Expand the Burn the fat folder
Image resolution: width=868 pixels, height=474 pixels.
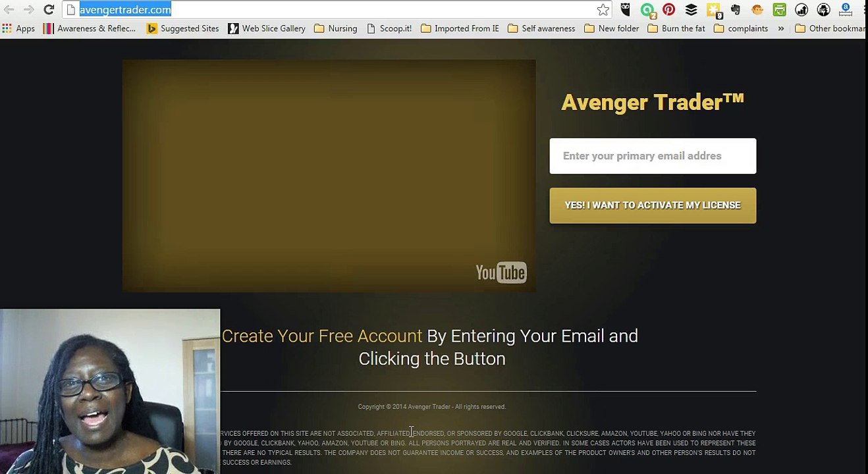pos(676,28)
